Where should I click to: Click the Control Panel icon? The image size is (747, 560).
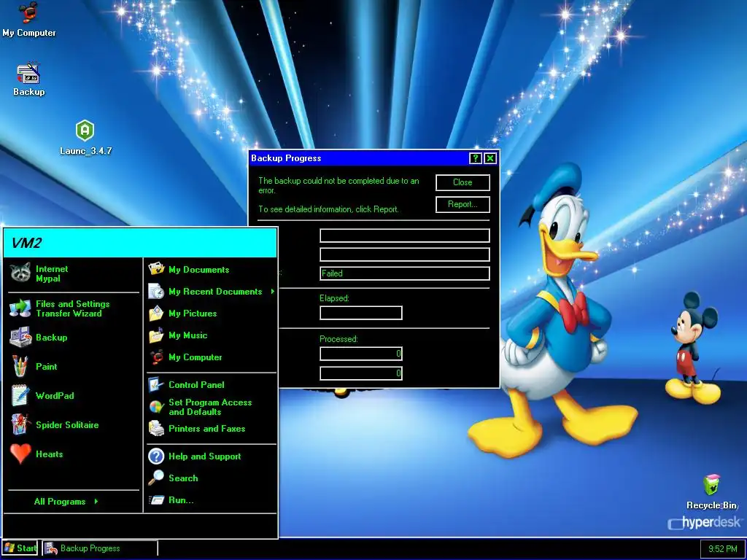pos(156,384)
